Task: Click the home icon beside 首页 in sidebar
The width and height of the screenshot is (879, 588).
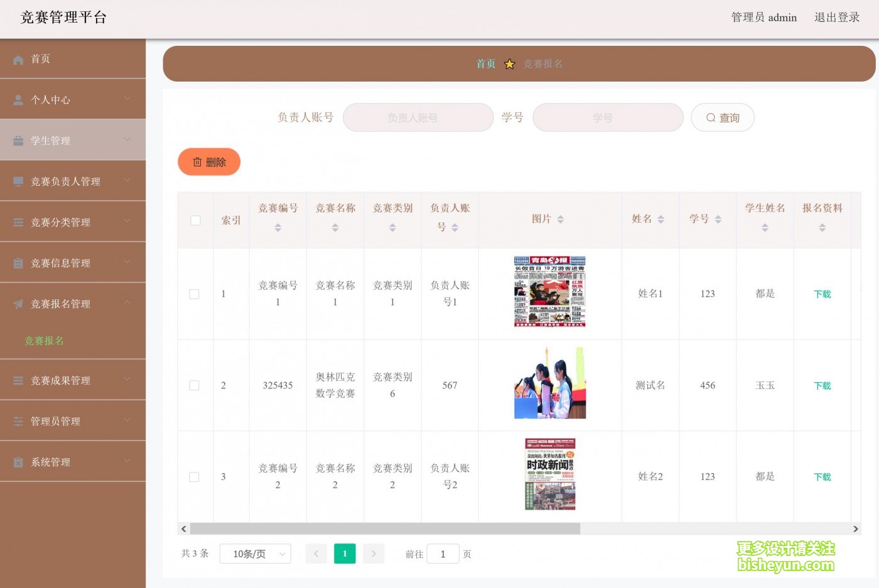Action: tap(18, 60)
